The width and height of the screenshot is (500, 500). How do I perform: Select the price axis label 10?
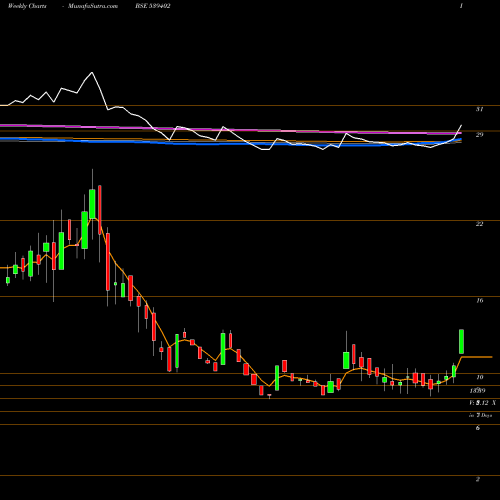[x=479, y=377]
